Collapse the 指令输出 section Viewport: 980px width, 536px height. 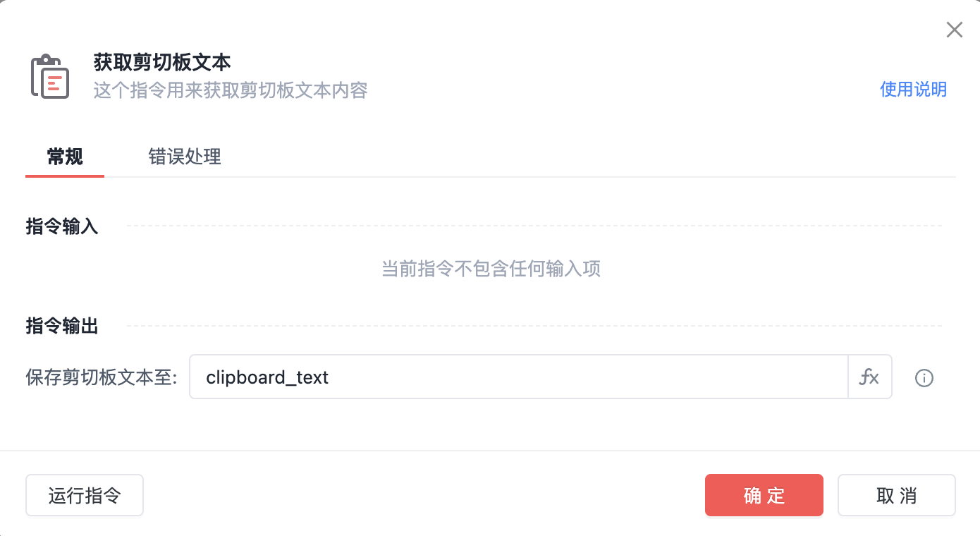coord(62,326)
